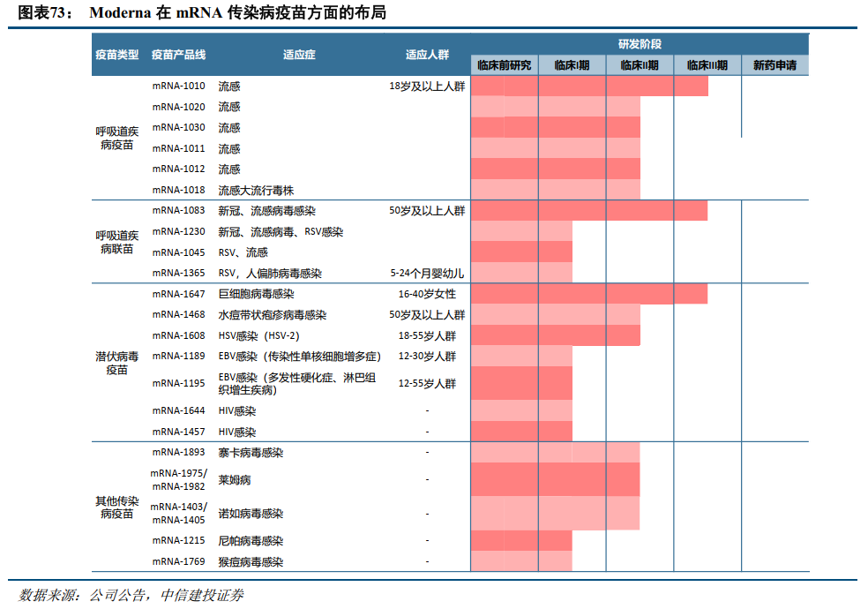Select the 'RSV、流感' indication

(x=243, y=252)
